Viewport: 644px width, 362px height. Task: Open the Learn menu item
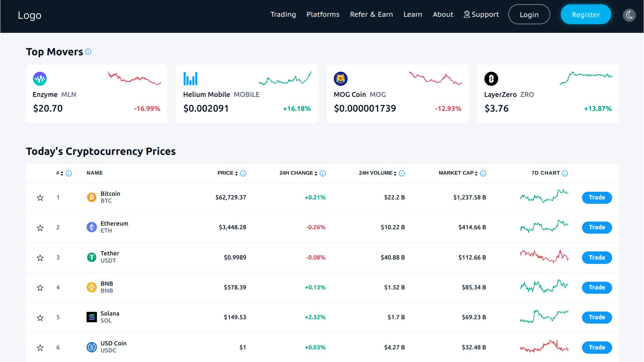[x=413, y=14]
